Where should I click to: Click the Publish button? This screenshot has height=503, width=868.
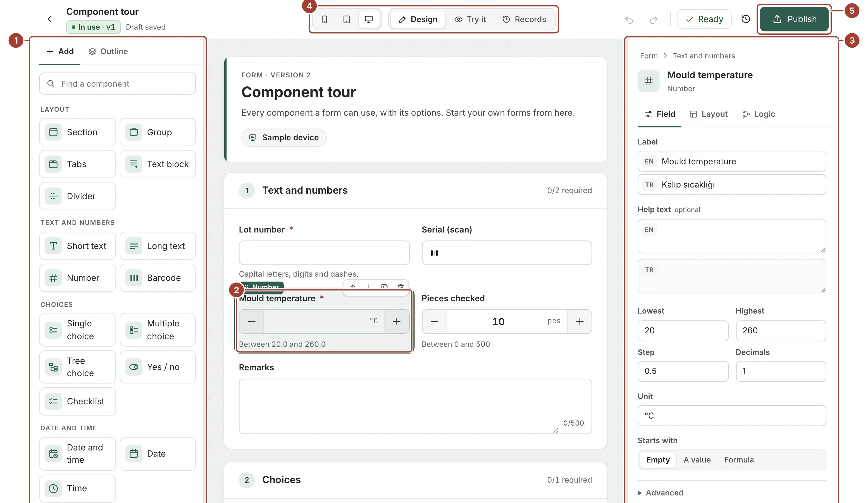tap(794, 19)
